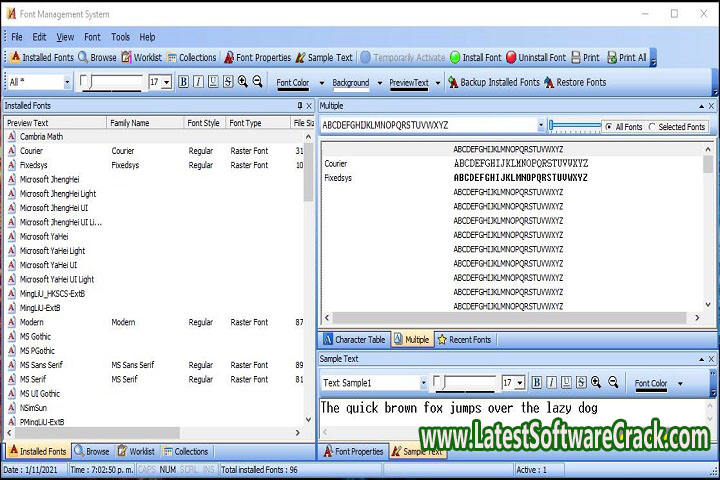Toggle Underline in the main formatting toolbar

213,82
